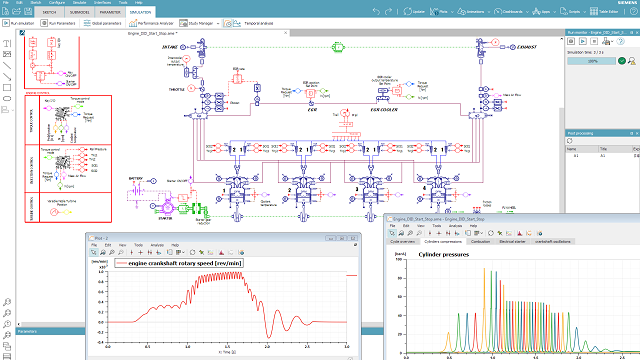640x360 pixels.
Task: Click the Update button
Action: [414, 11]
